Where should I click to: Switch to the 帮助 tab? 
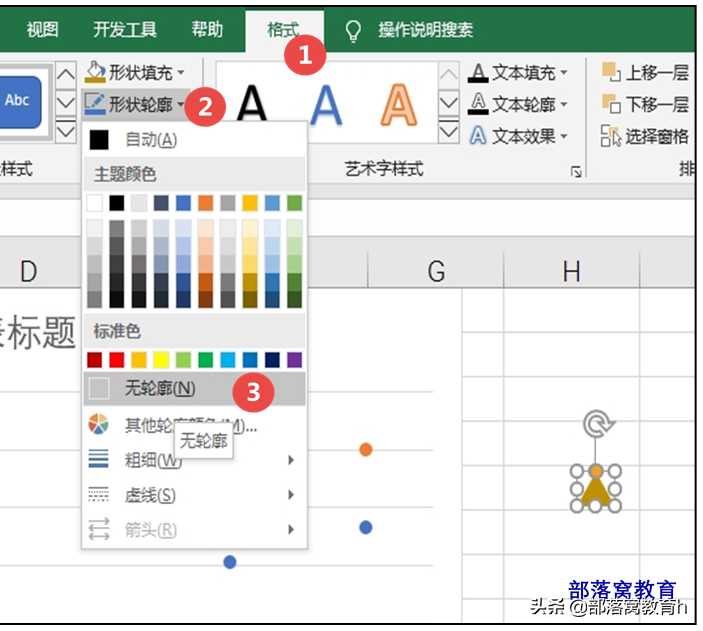207,30
